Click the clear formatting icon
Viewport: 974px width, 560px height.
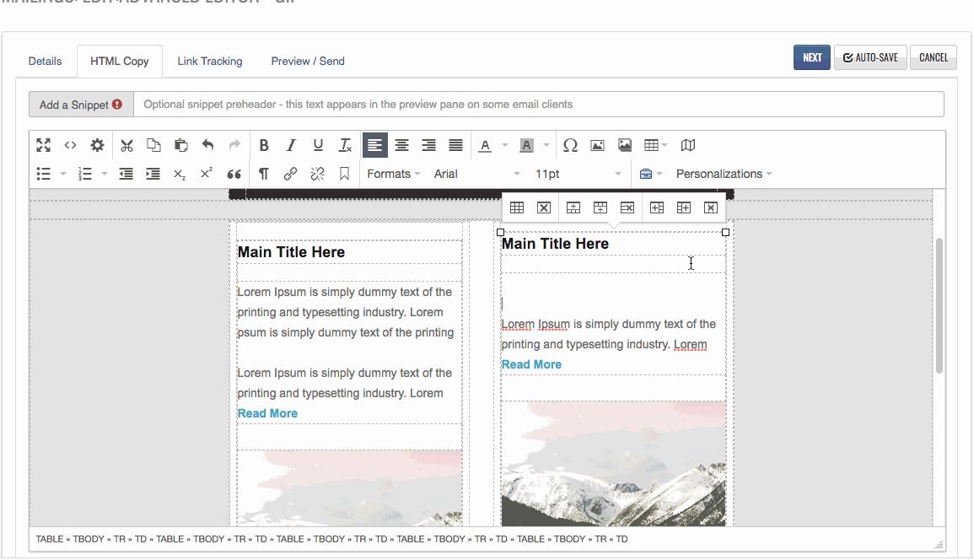345,145
